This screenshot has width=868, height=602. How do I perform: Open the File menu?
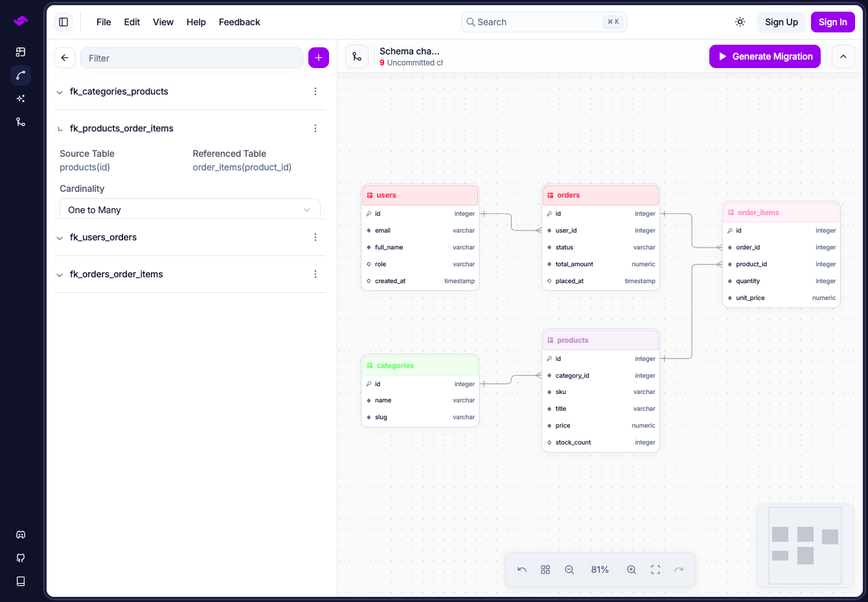(104, 22)
